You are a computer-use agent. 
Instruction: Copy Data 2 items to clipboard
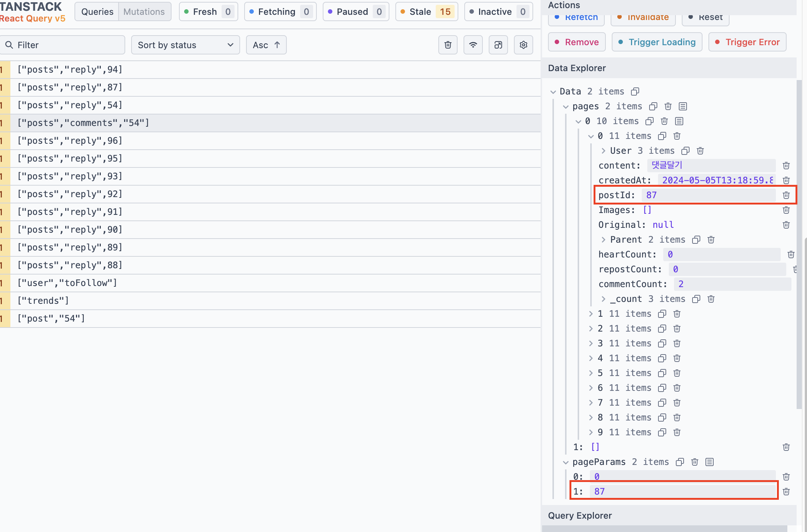click(635, 92)
